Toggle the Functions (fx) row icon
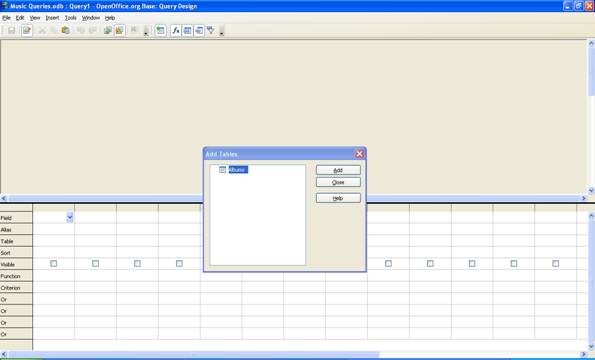 click(176, 30)
